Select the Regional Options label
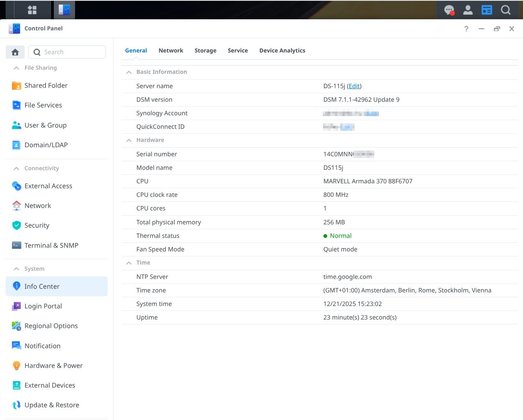The width and height of the screenshot is (523, 420). pyautogui.click(x=51, y=326)
